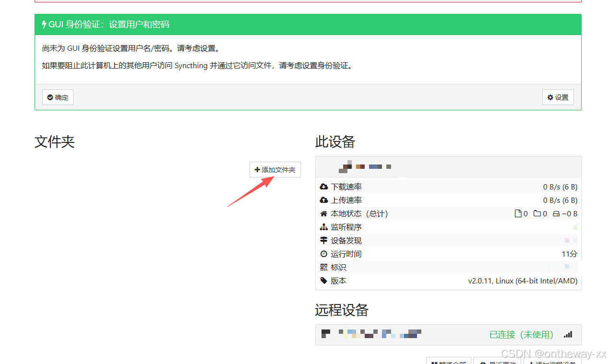
Task: Click the tag icon beside 版本
Action: (324, 281)
